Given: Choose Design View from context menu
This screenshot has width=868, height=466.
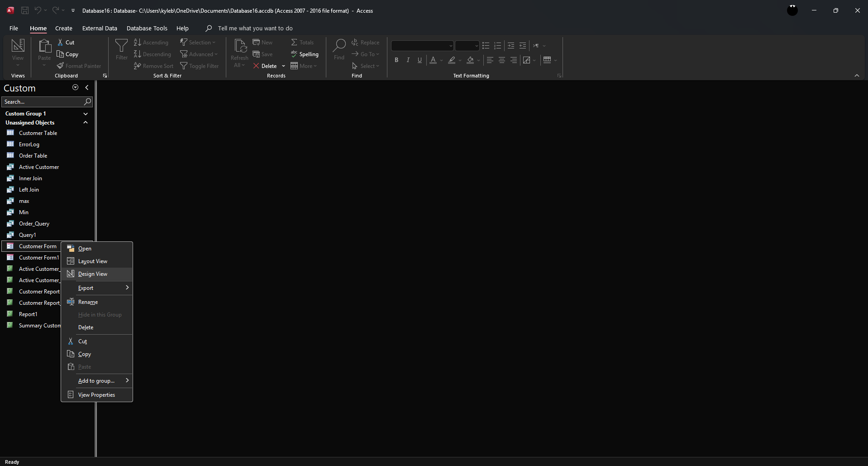Looking at the screenshot, I should pos(97,274).
